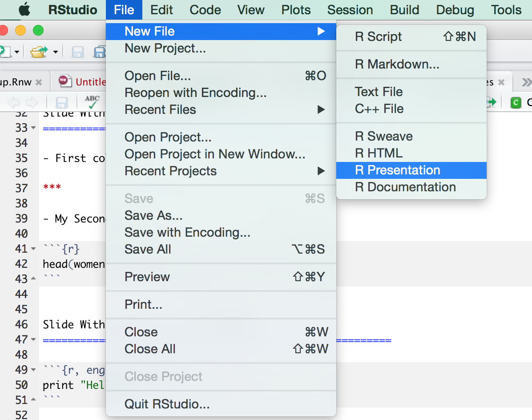Select Reopen with Encoding...

(x=221, y=93)
